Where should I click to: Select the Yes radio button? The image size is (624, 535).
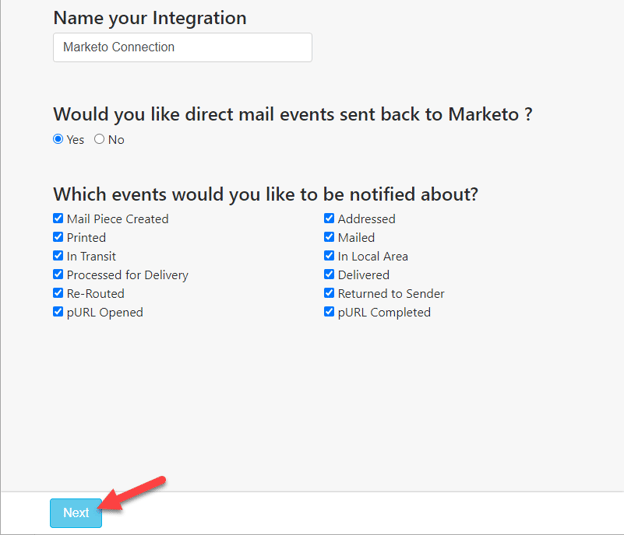(58, 139)
